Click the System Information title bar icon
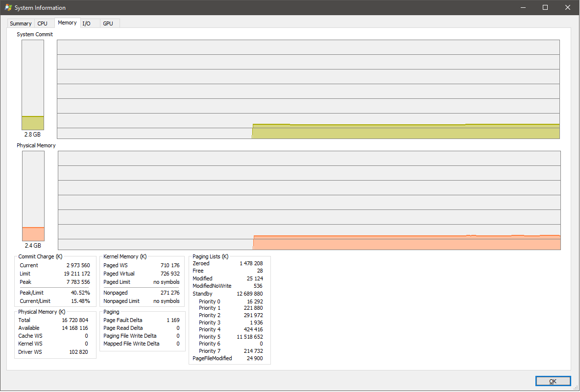580x392 pixels. (x=8, y=7)
